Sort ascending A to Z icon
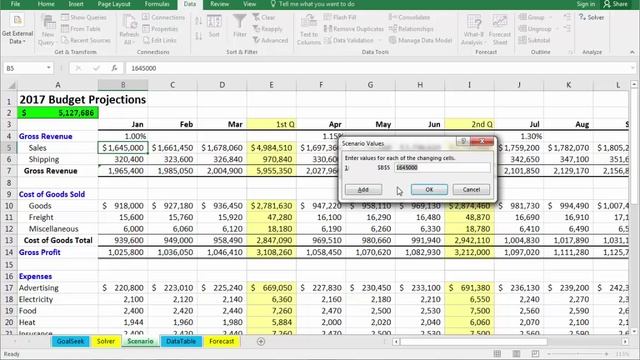640x360 pixels. click(198, 21)
